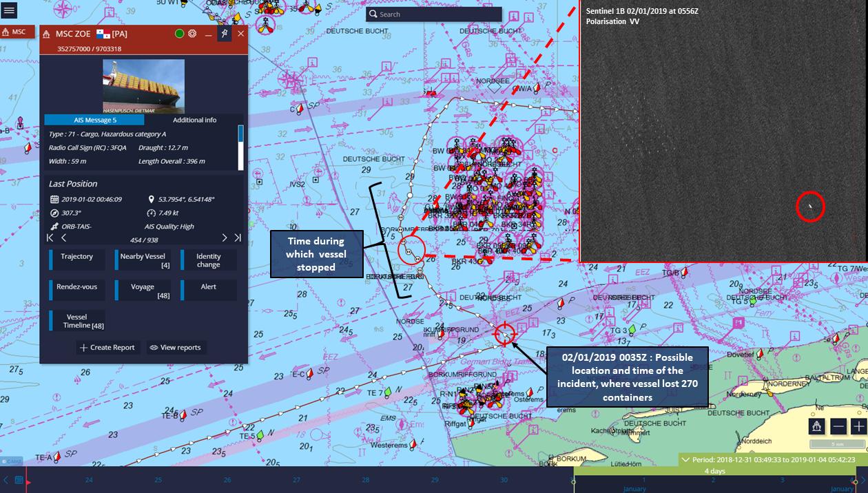Click View reports button

pyautogui.click(x=176, y=348)
